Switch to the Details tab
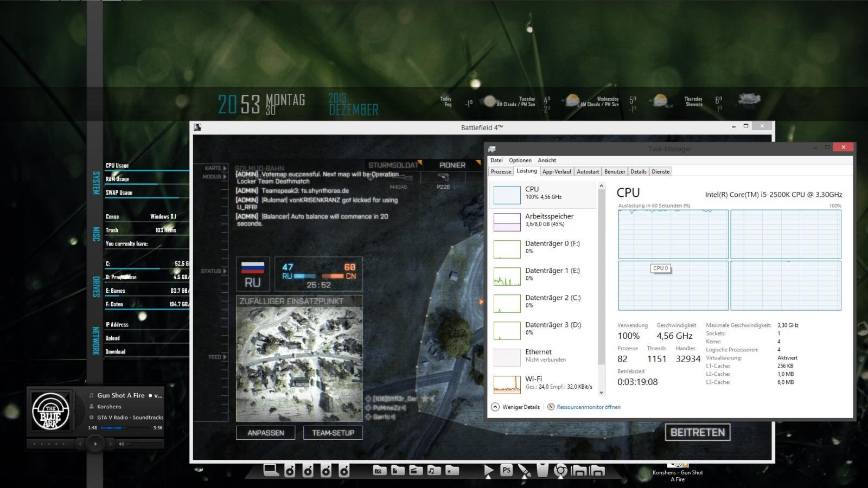Viewport: 868px width, 488px height. coord(638,171)
